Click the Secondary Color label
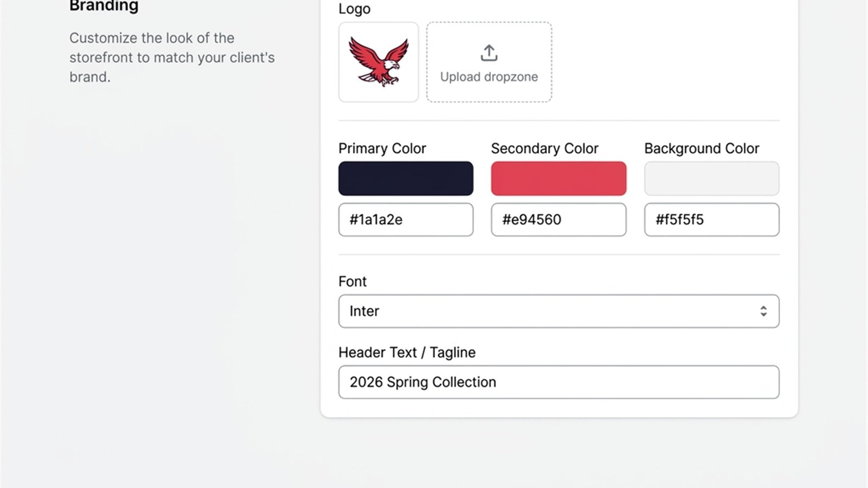This screenshot has width=868, height=488. pyautogui.click(x=545, y=149)
